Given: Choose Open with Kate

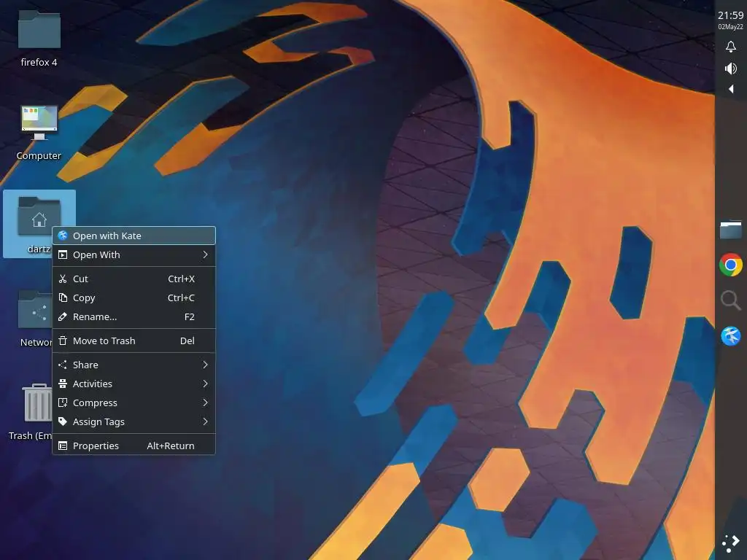Looking at the screenshot, I should click(x=134, y=236).
